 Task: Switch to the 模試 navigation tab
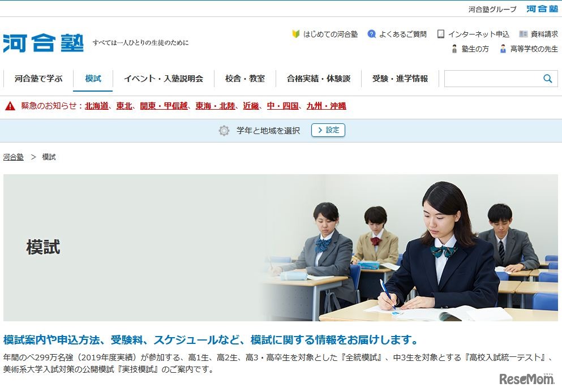(x=93, y=79)
